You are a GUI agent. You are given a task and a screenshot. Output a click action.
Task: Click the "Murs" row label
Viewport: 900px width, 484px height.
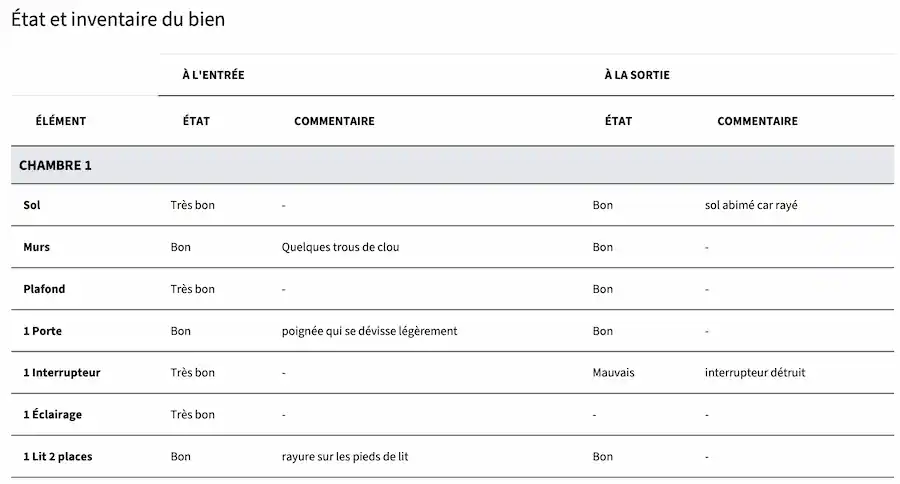tap(37, 247)
